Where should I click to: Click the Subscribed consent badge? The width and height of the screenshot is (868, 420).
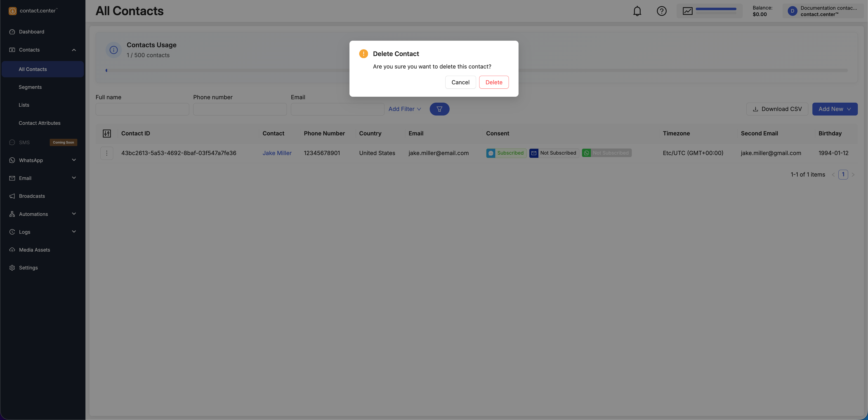[x=506, y=153]
